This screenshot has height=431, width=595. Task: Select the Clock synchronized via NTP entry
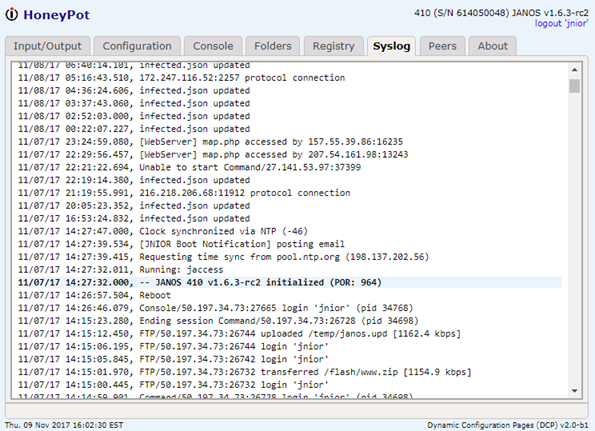(x=290, y=231)
